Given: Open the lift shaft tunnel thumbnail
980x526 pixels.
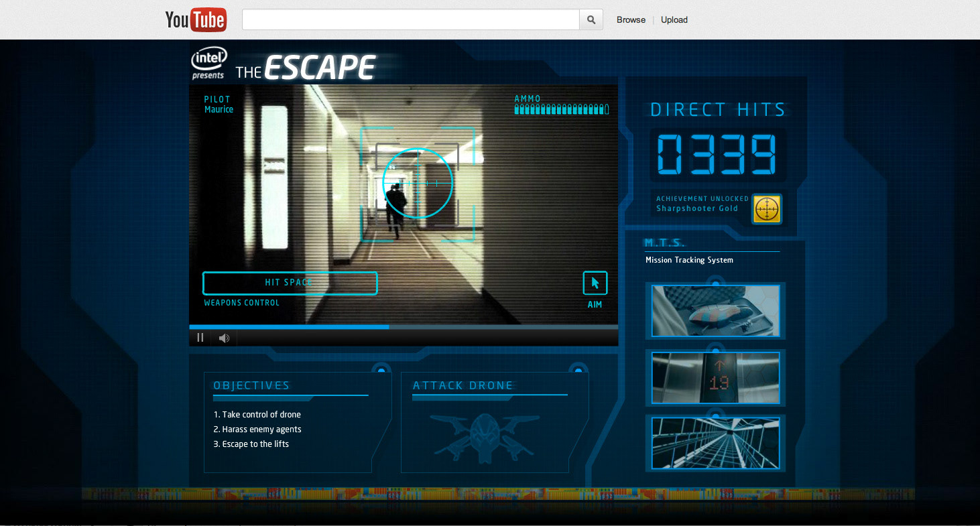Looking at the screenshot, I should [x=715, y=443].
